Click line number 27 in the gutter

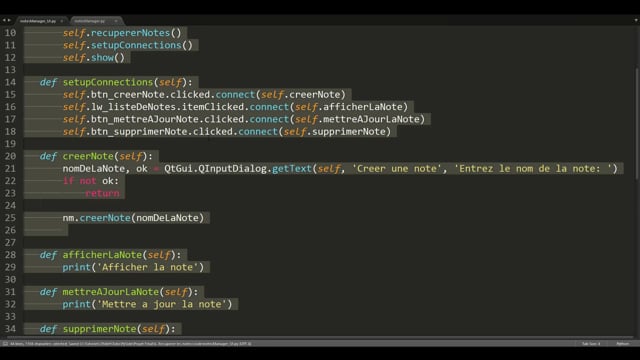10,242
